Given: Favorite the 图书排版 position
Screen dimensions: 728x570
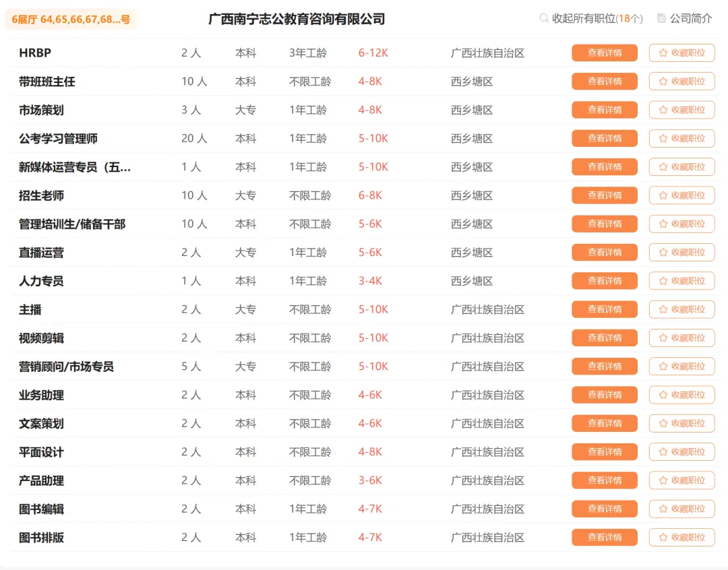Looking at the screenshot, I should click(x=681, y=538).
